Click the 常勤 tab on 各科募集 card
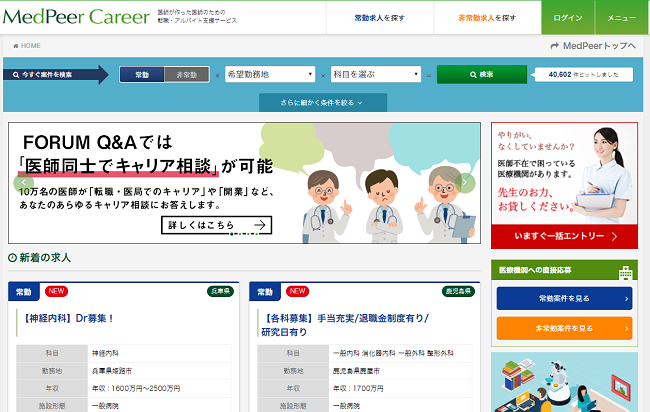 click(265, 292)
